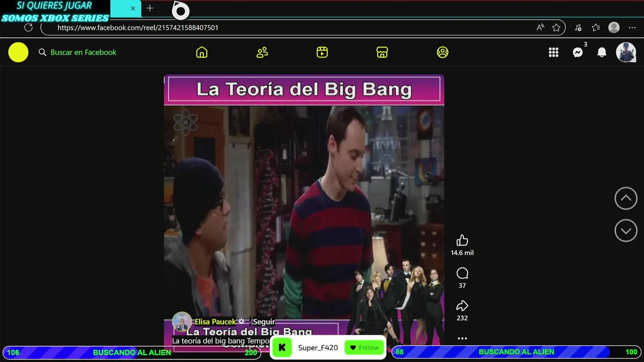644x362 pixels.
Task: Open the Groups circle icon
Action: [x=443, y=52]
